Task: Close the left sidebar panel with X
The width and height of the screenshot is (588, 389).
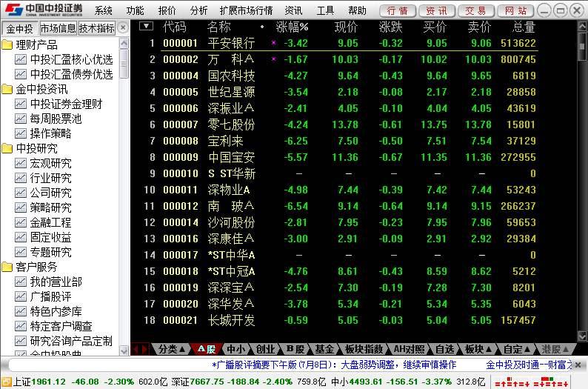Action: click(123, 27)
